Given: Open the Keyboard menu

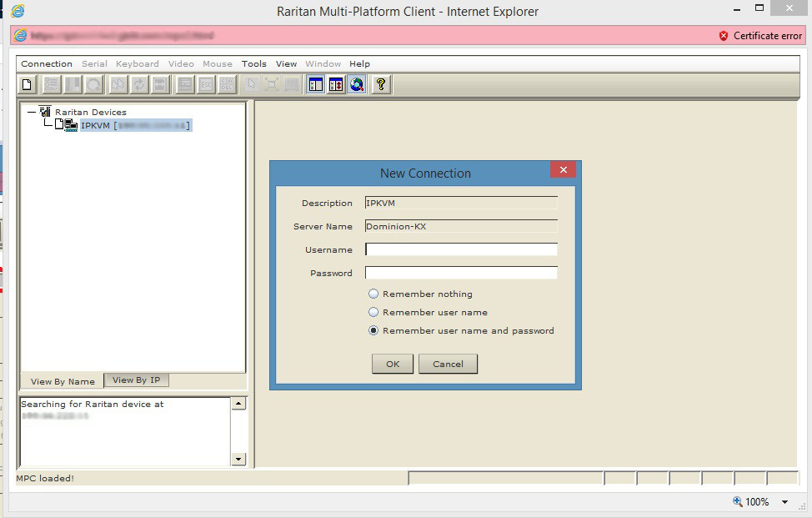Looking at the screenshot, I should 138,63.
